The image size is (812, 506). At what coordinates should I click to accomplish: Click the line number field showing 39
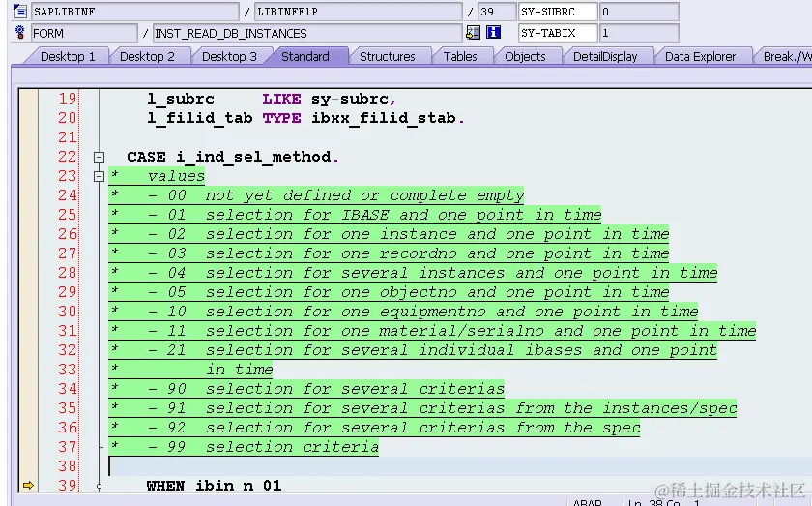pos(497,12)
